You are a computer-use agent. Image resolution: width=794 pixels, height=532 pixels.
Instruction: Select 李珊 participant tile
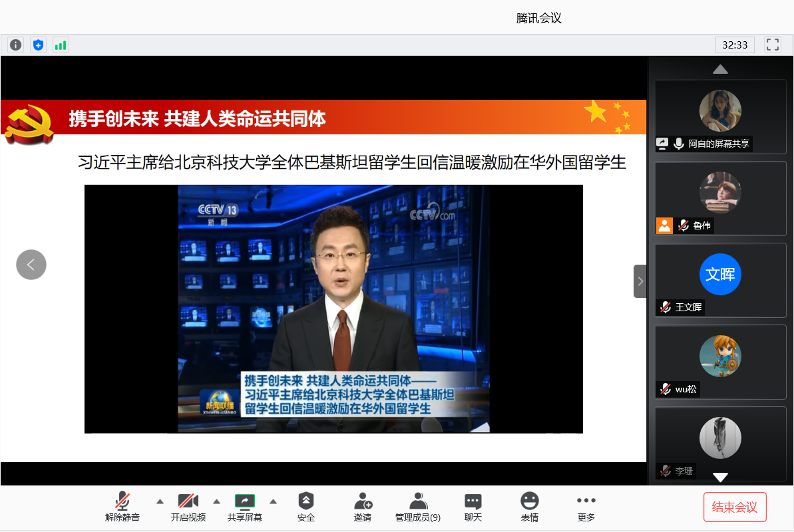coord(720,444)
